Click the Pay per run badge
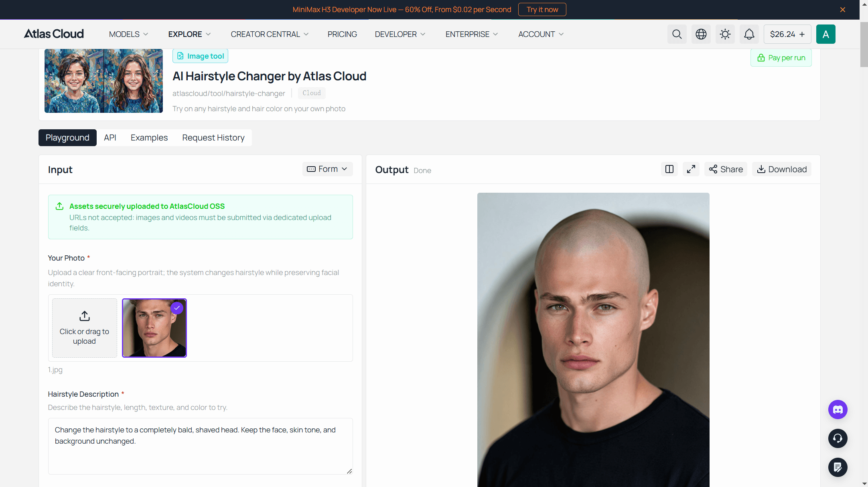 tap(781, 58)
